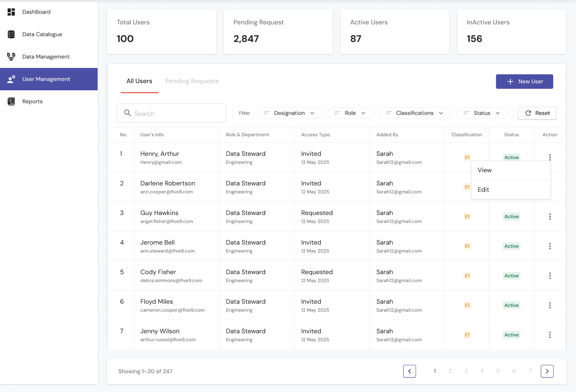Click the Data Management sidebar icon
The image size is (576, 392).
coord(11,57)
